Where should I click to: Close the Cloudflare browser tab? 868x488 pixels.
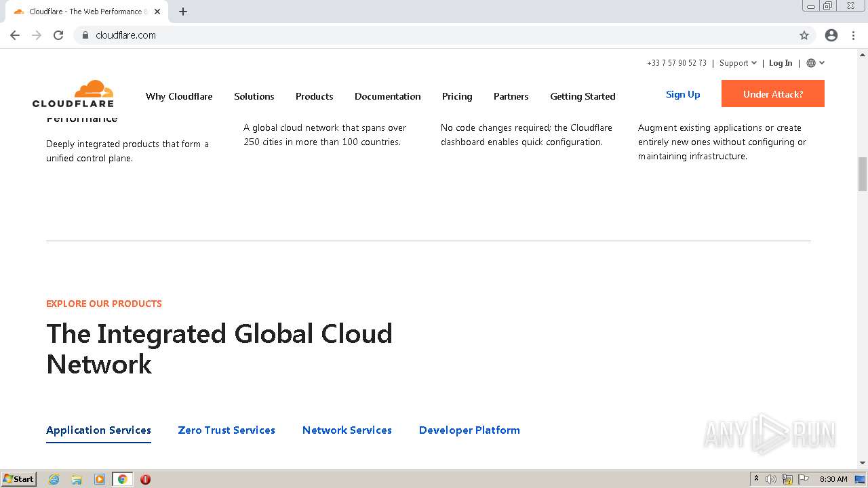click(157, 12)
